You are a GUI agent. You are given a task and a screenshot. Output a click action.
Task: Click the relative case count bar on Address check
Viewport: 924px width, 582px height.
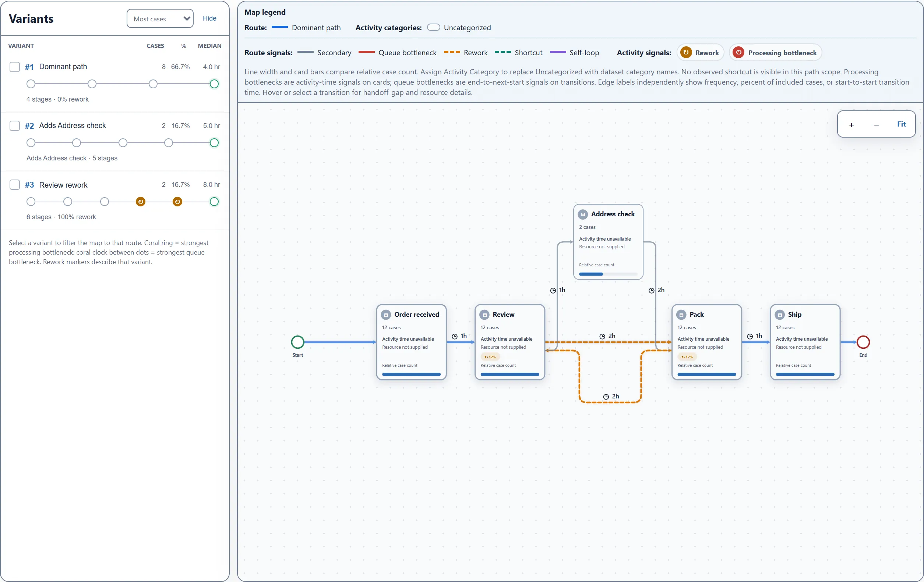coord(608,274)
